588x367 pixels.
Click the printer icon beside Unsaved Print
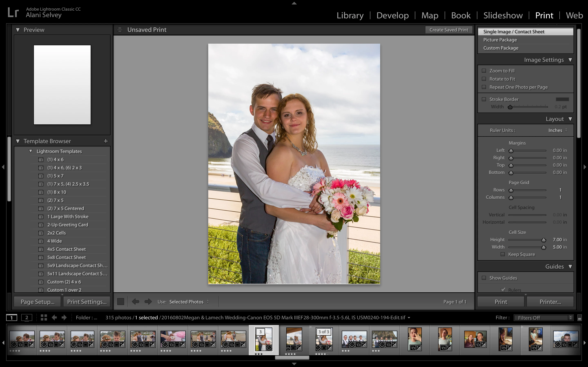pyautogui.click(x=120, y=30)
